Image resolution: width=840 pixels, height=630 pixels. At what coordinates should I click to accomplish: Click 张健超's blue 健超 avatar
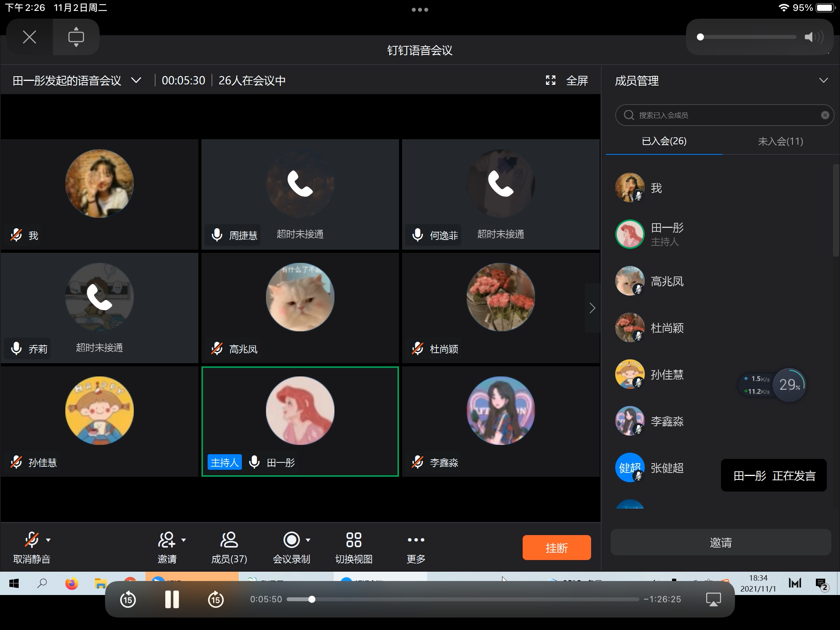[630, 467]
